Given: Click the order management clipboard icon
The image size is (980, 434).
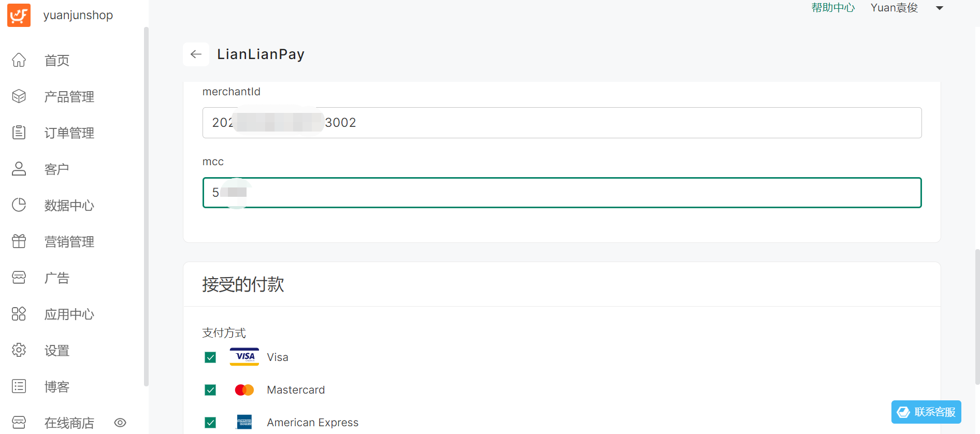Looking at the screenshot, I should [19, 133].
